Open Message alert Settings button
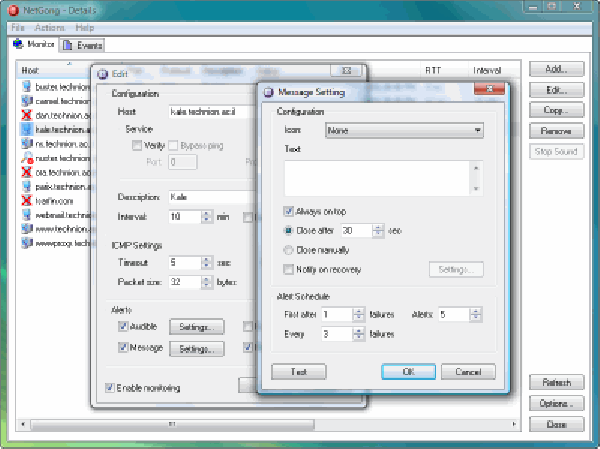 click(197, 349)
